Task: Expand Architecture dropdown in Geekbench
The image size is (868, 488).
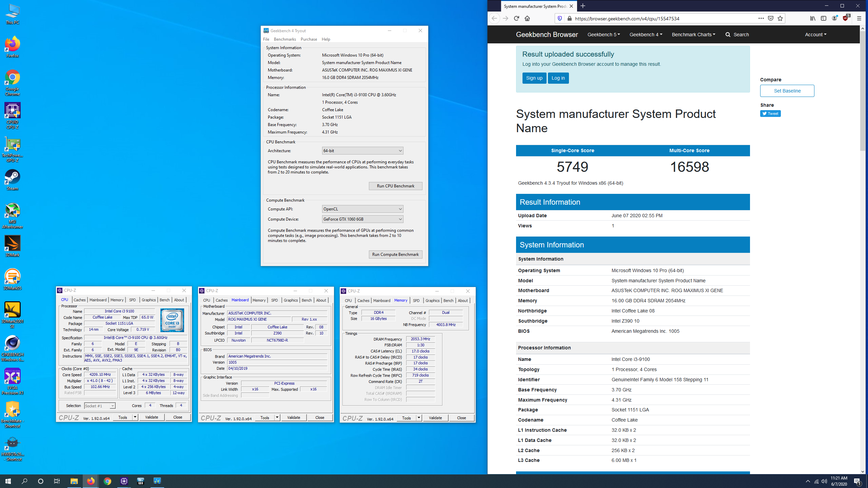Action: point(362,150)
